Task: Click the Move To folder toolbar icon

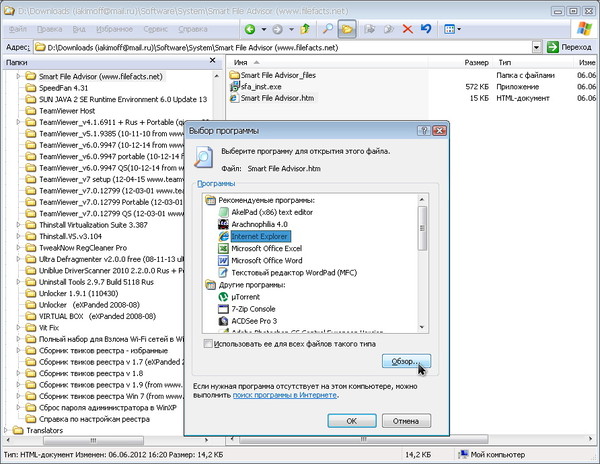Action: pos(369,29)
